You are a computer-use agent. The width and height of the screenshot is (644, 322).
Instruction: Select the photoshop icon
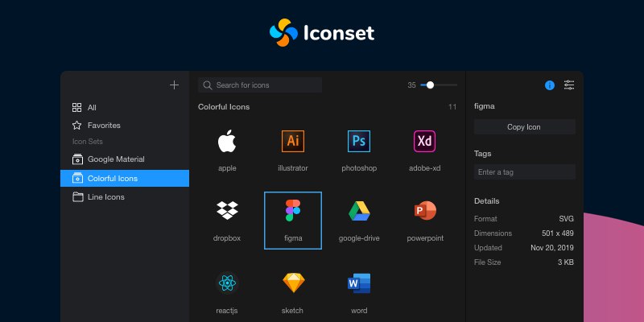point(359,142)
